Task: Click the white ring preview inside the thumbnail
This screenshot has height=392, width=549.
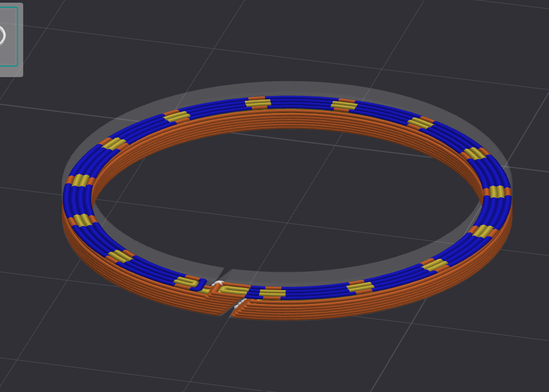Action: click(x=3, y=36)
